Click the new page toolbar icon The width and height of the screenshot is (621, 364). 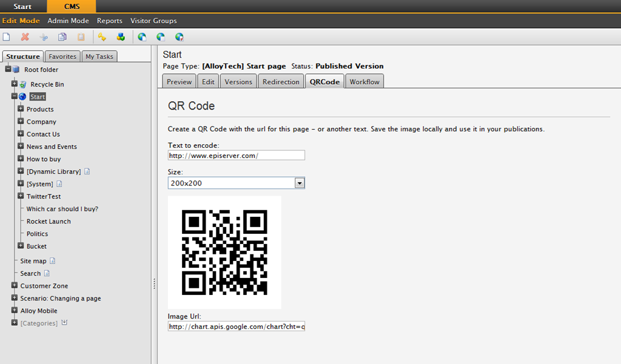7,37
